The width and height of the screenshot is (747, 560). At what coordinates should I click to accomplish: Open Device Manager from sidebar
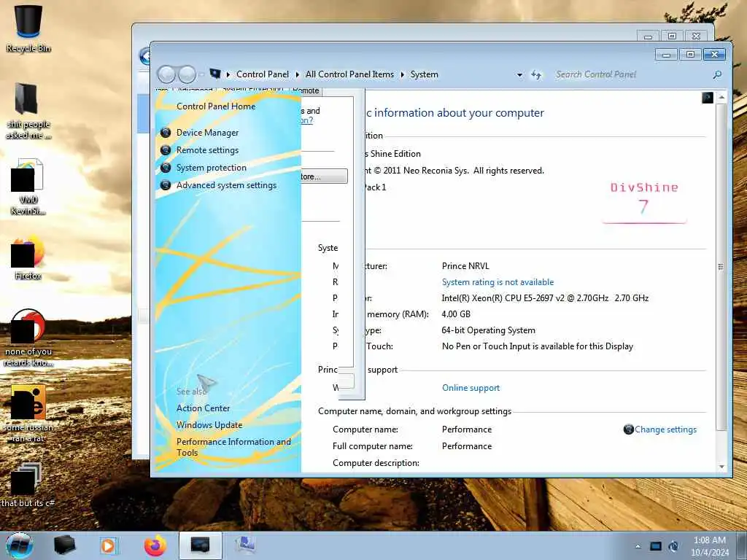(x=207, y=133)
